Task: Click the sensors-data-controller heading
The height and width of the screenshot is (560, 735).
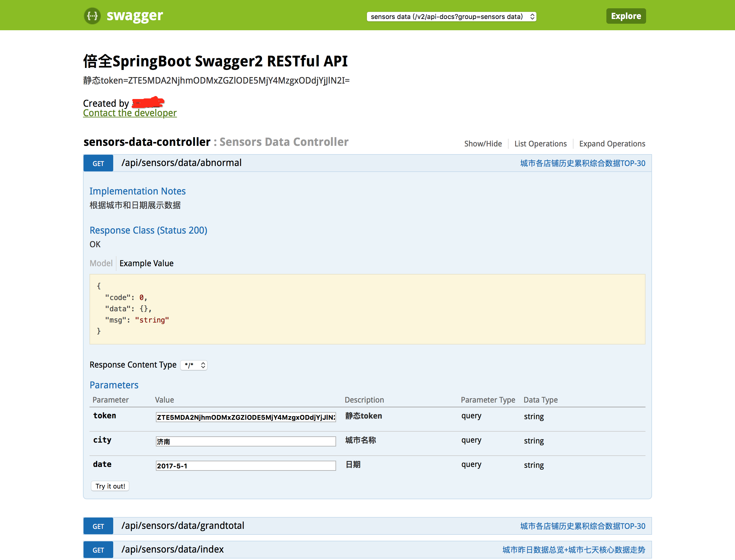Action: [147, 142]
